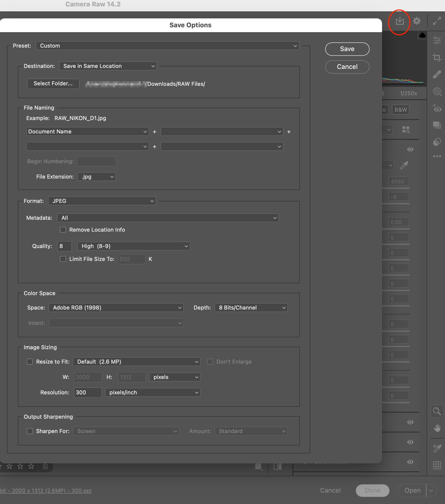
Task: Select the Color Sampler tool
Action: click(437, 448)
